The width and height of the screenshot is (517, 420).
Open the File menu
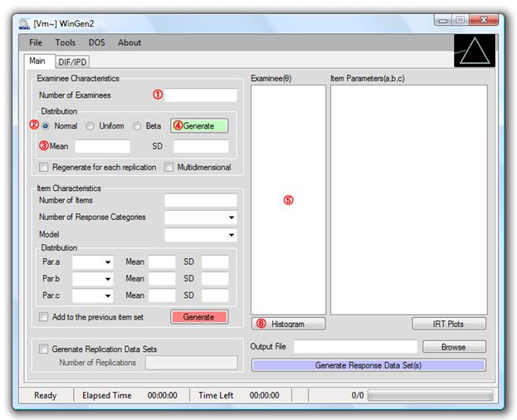pos(36,42)
